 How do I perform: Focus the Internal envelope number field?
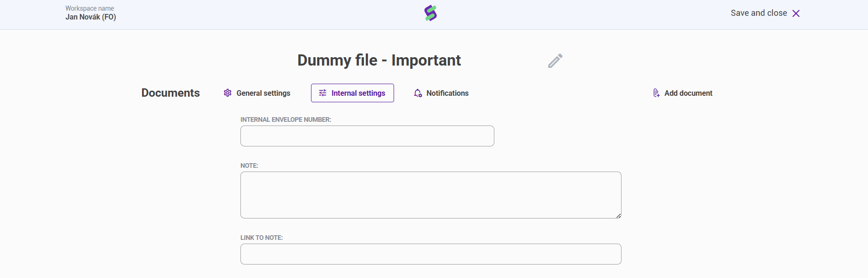click(x=367, y=136)
